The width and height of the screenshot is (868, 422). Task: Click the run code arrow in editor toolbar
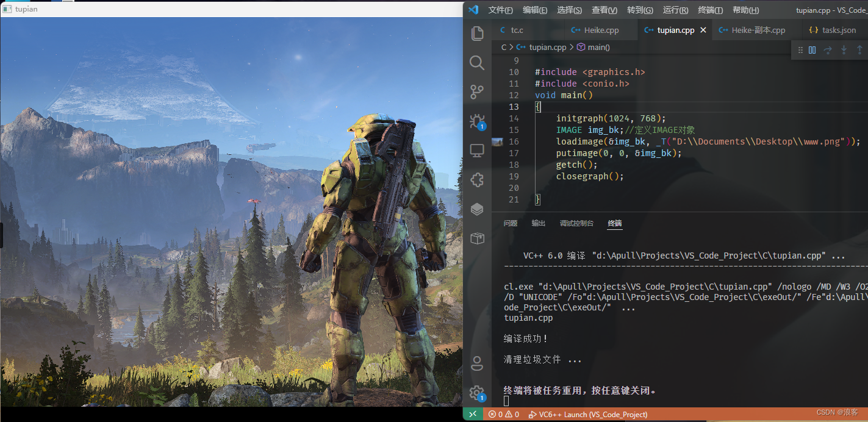pos(828,50)
